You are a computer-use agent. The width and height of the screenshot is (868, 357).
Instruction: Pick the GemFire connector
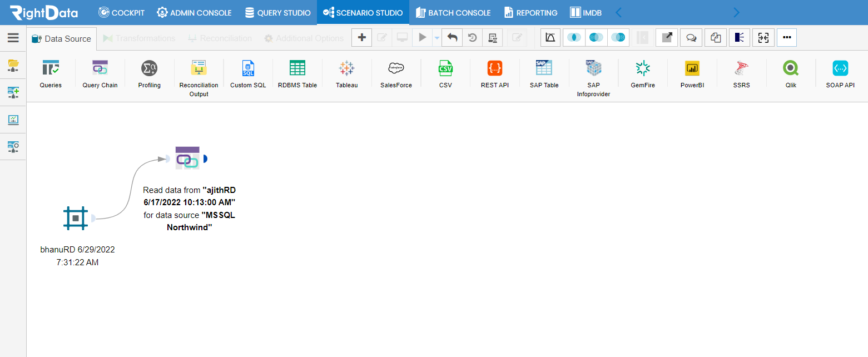click(x=642, y=74)
